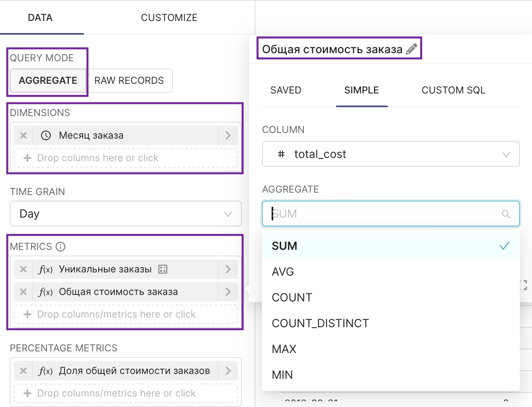Open the total_cost column dropdown

coord(390,154)
